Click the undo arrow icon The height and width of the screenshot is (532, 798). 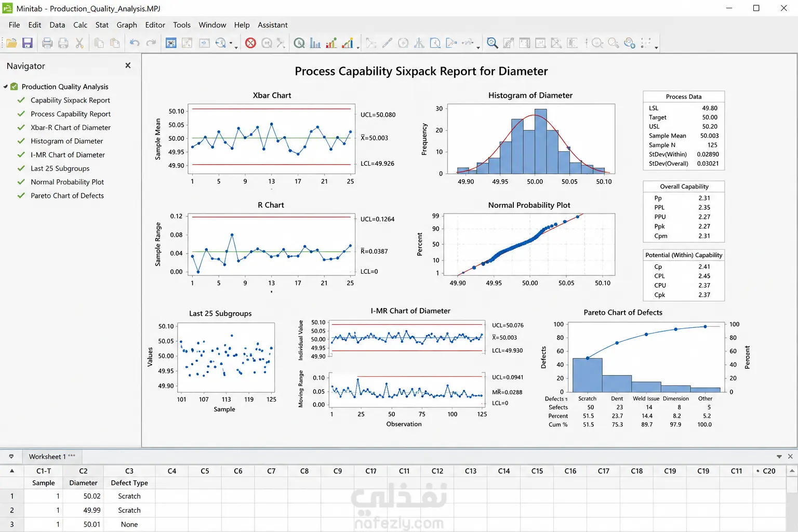point(135,43)
